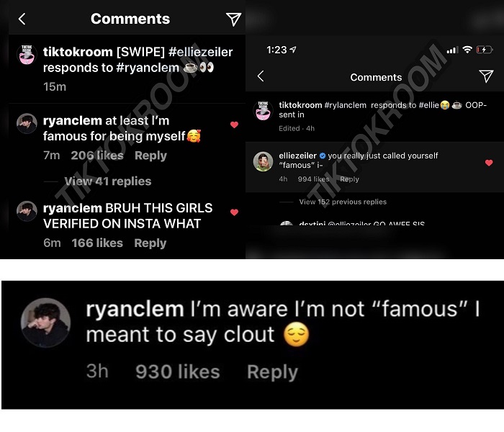Open tiktokroom avatar in left comments panel

tap(27, 54)
